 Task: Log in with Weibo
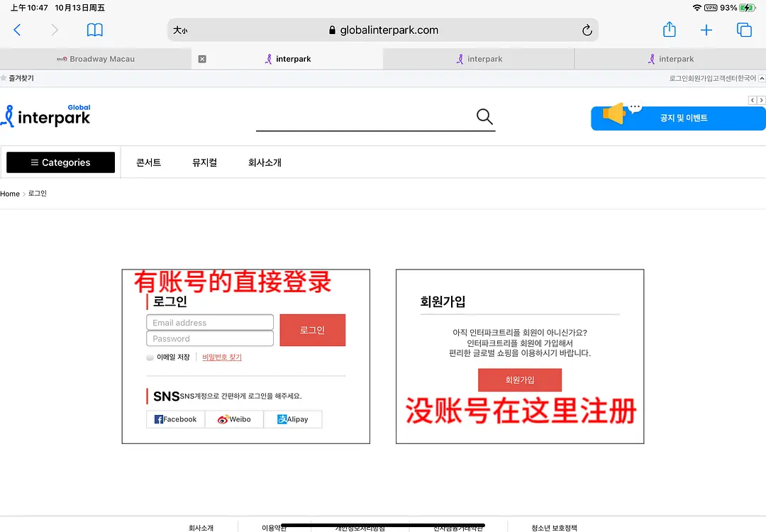click(234, 419)
